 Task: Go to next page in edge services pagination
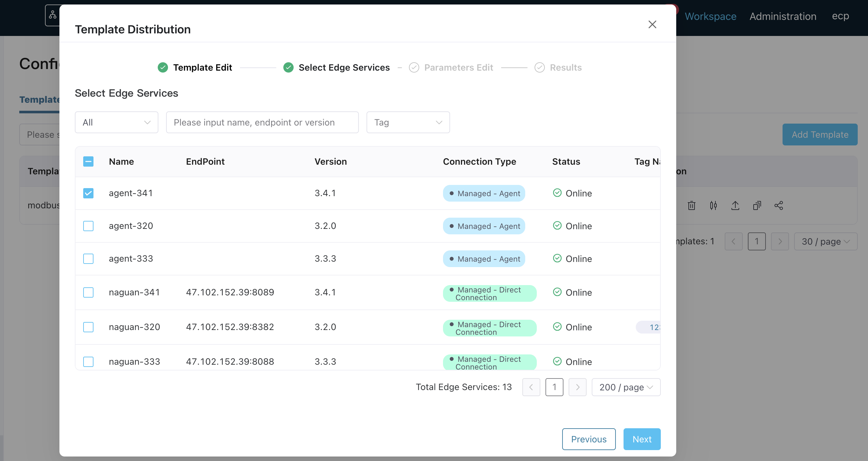point(578,387)
